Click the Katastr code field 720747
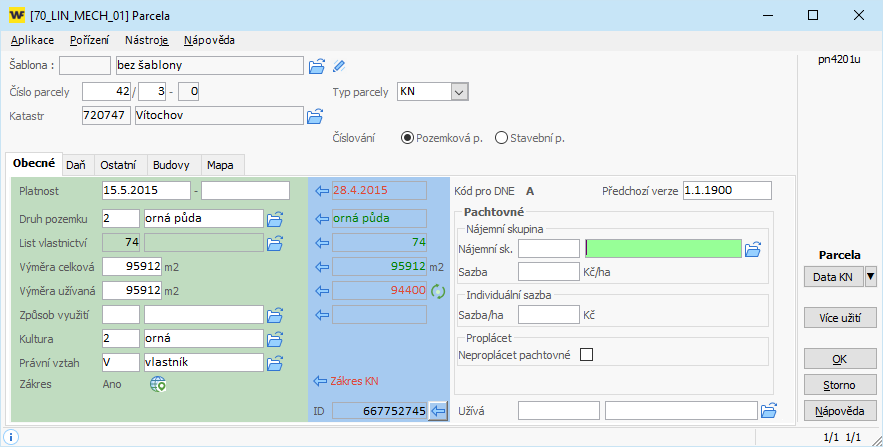 pyautogui.click(x=106, y=115)
